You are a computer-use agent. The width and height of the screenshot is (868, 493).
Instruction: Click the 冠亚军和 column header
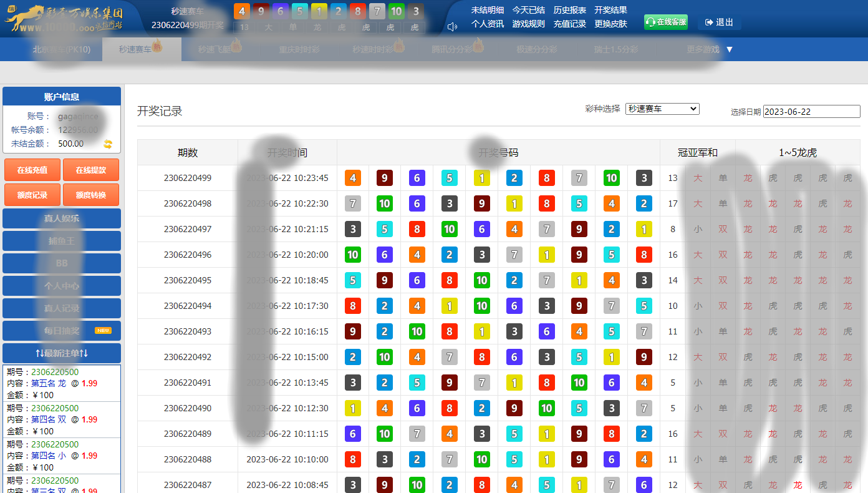point(698,152)
